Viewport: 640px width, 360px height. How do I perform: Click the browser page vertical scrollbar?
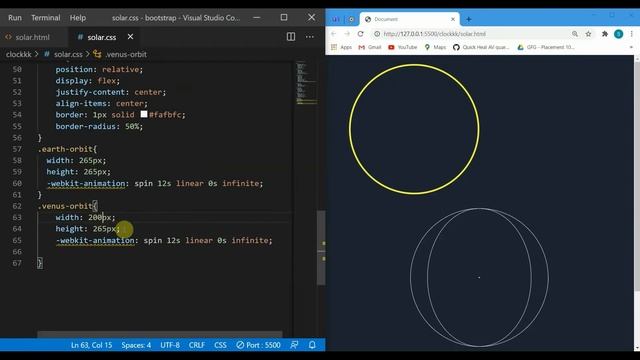(x=637, y=176)
